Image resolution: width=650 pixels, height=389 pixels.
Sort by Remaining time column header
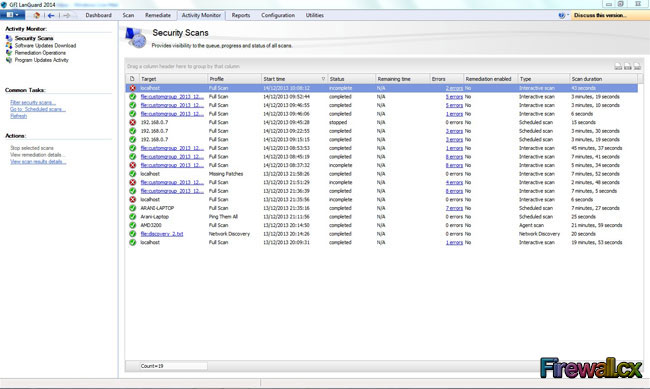[x=402, y=79]
